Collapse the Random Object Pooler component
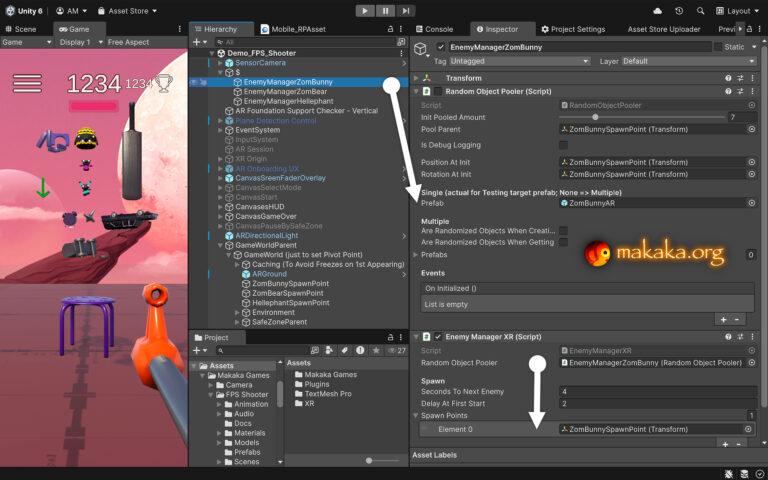 (416, 91)
